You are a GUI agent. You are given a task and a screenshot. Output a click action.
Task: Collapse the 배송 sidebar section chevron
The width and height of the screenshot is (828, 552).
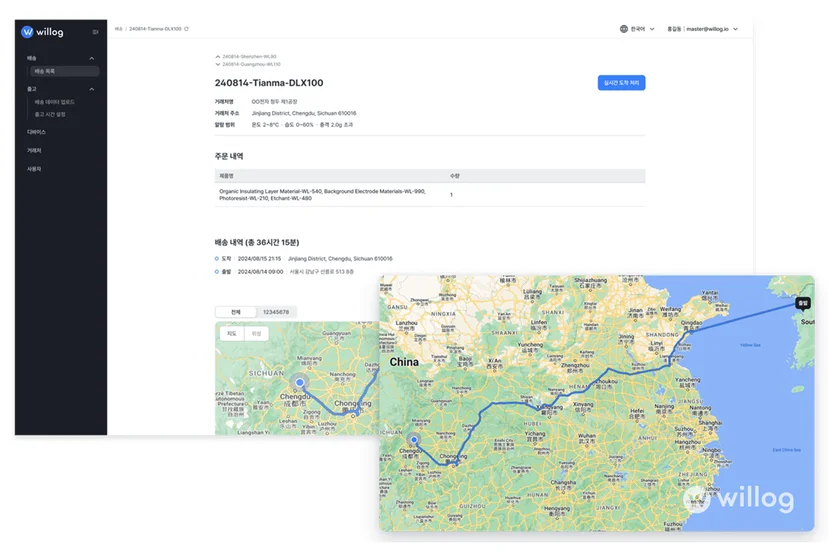pos(92,58)
